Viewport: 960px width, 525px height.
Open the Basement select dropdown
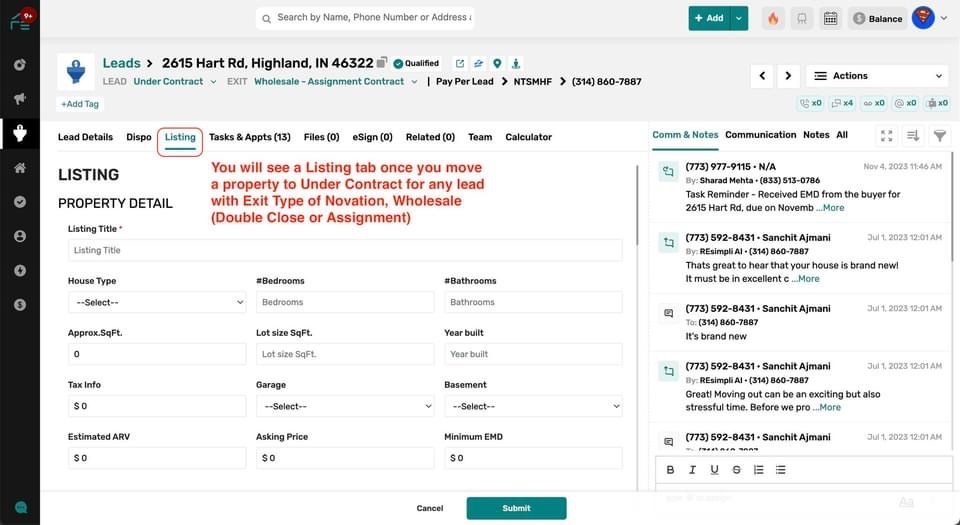click(533, 406)
